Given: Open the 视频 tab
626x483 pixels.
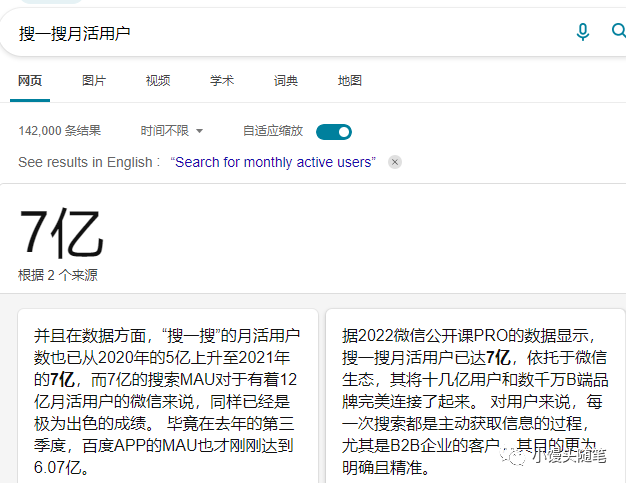Looking at the screenshot, I should pos(158,81).
